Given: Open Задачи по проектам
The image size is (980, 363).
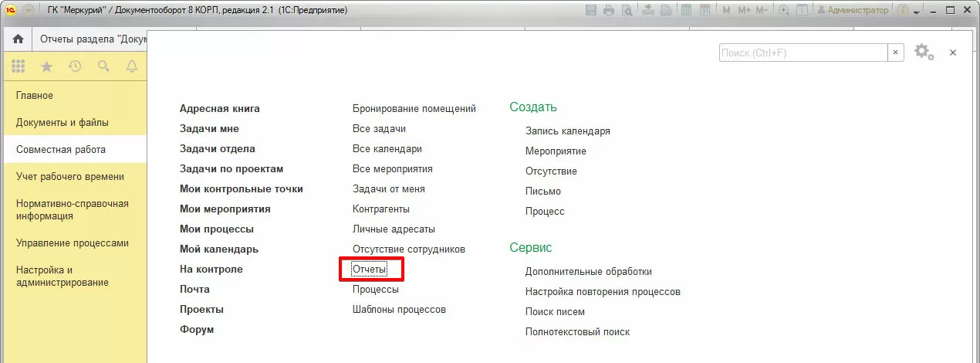Looking at the screenshot, I should click(x=231, y=169).
